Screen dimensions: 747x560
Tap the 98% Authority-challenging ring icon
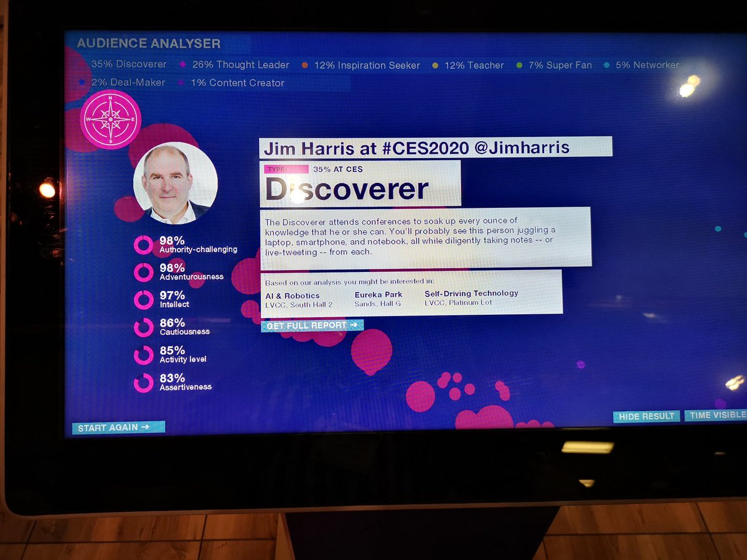click(x=144, y=245)
